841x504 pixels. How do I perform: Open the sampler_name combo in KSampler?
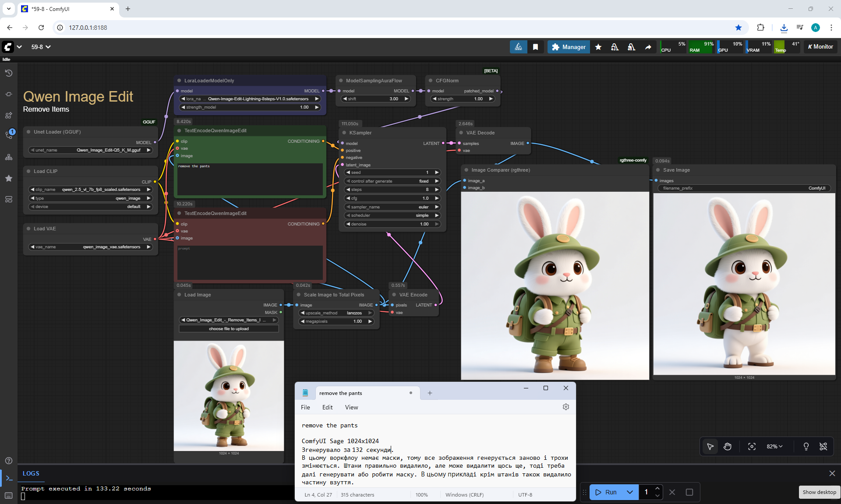pos(392,207)
